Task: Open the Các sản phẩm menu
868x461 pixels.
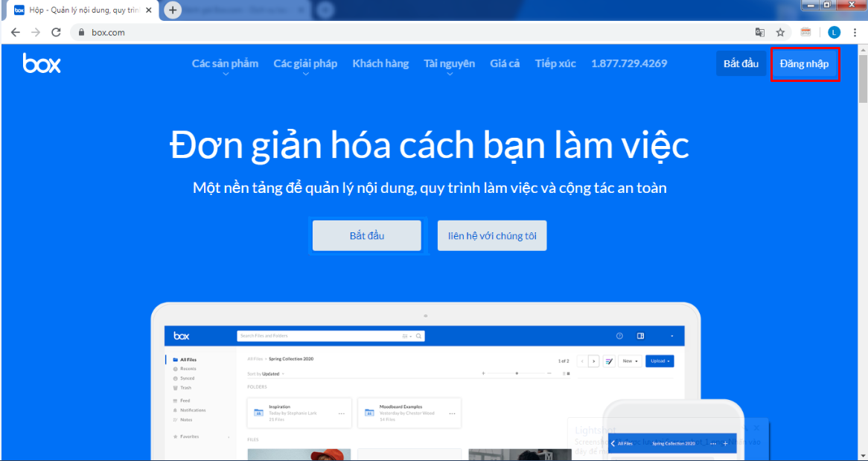Action: (226, 63)
